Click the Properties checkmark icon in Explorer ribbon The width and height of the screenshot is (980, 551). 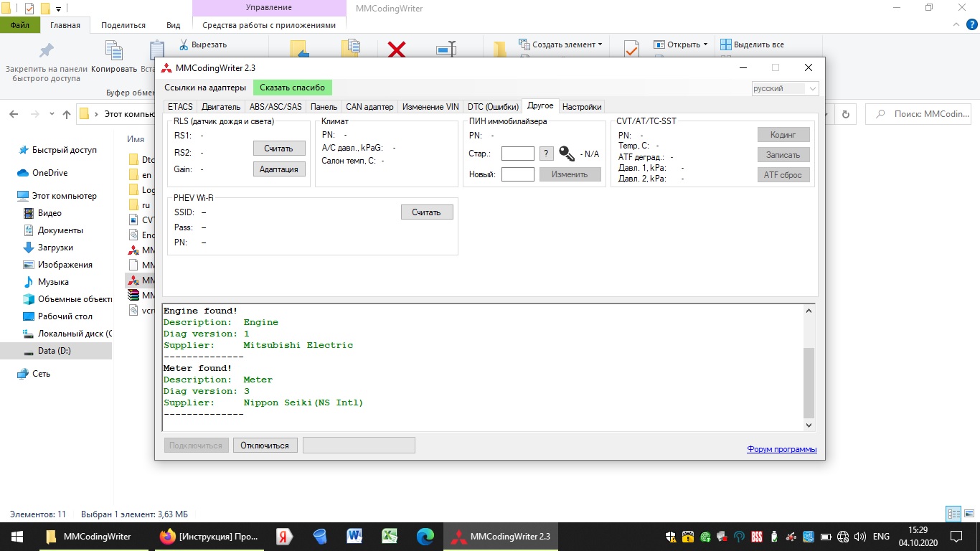631,49
